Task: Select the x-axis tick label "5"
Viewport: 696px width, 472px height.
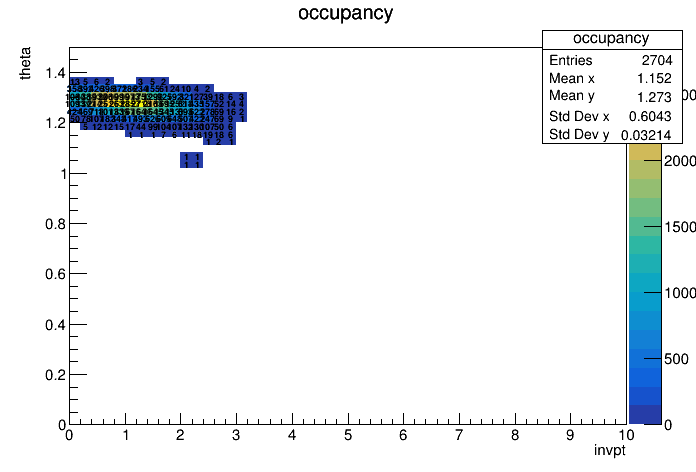Action: click(x=348, y=435)
